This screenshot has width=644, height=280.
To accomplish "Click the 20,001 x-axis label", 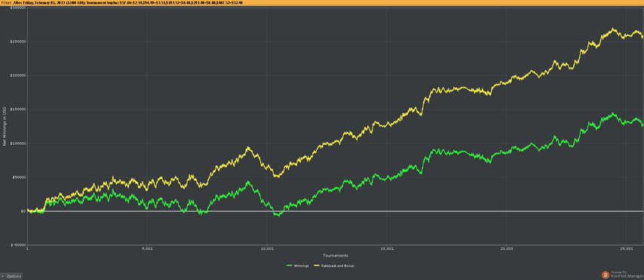I will (507, 249).
